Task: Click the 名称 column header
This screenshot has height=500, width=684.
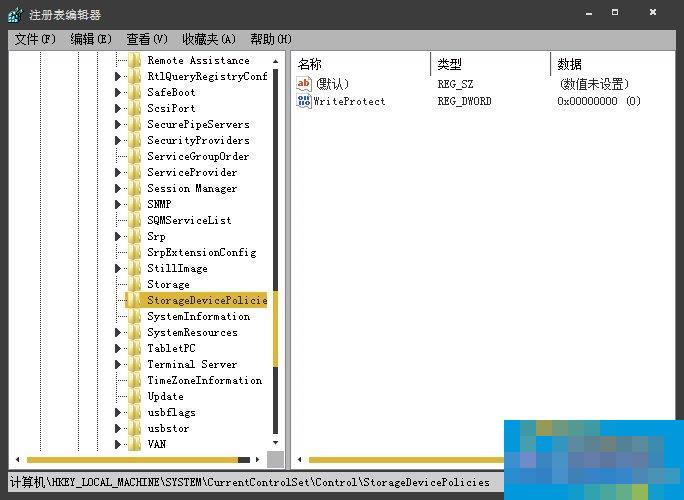Action: click(310, 64)
